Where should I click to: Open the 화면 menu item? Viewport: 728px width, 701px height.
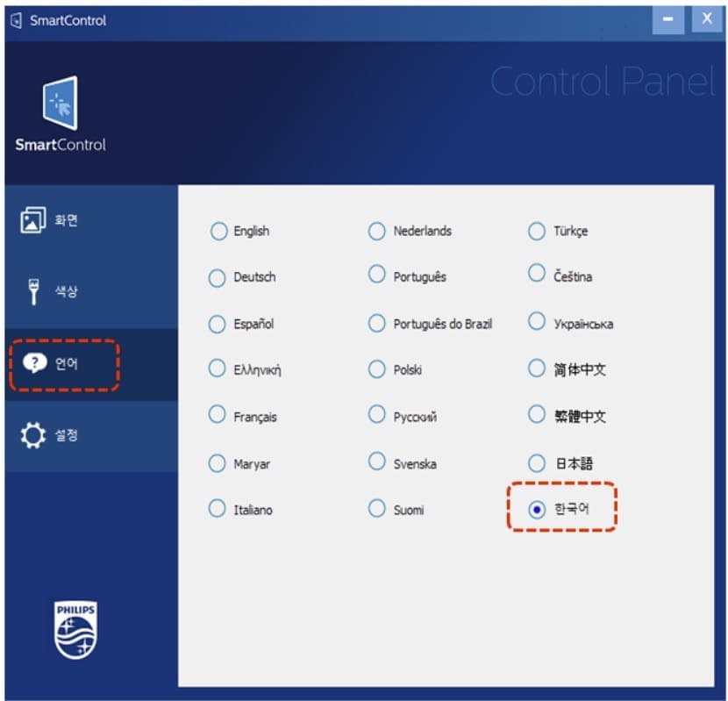click(91, 221)
